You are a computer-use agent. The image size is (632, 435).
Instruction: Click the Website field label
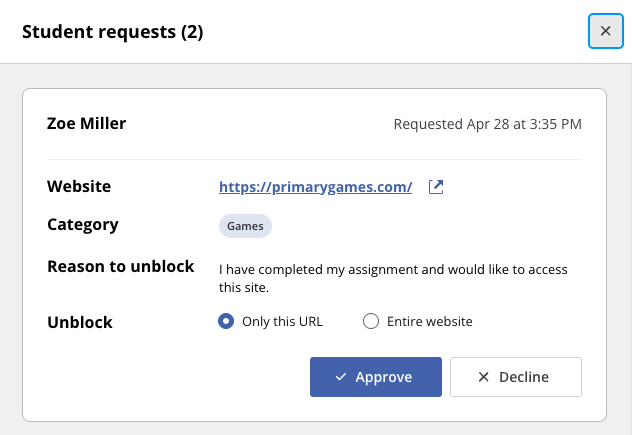79,186
